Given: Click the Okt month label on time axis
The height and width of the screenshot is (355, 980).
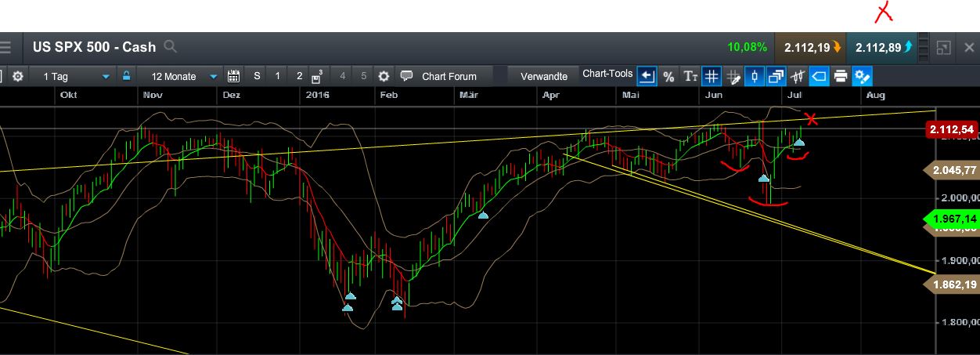Looking at the screenshot, I should point(67,95).
